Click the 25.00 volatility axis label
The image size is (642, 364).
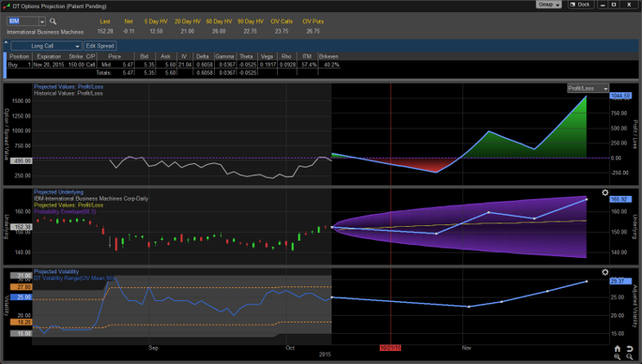click(22, 298)
